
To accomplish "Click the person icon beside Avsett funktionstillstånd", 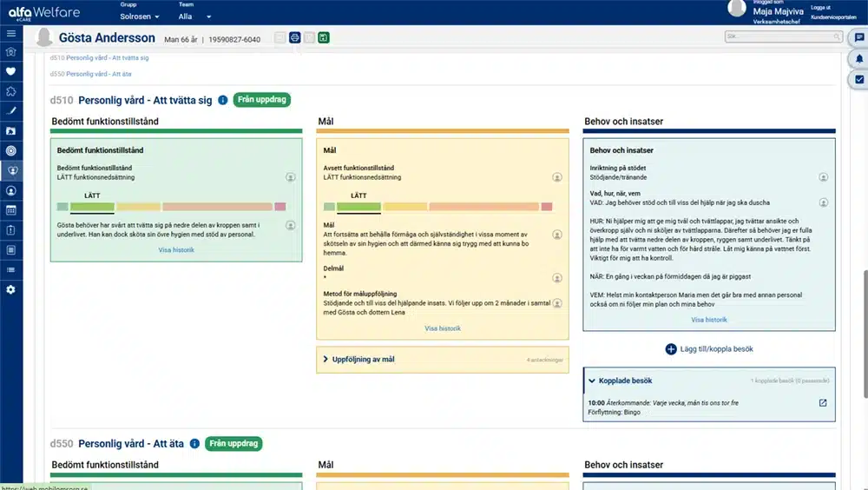I will pyautogui.click(x=557, y=177).
